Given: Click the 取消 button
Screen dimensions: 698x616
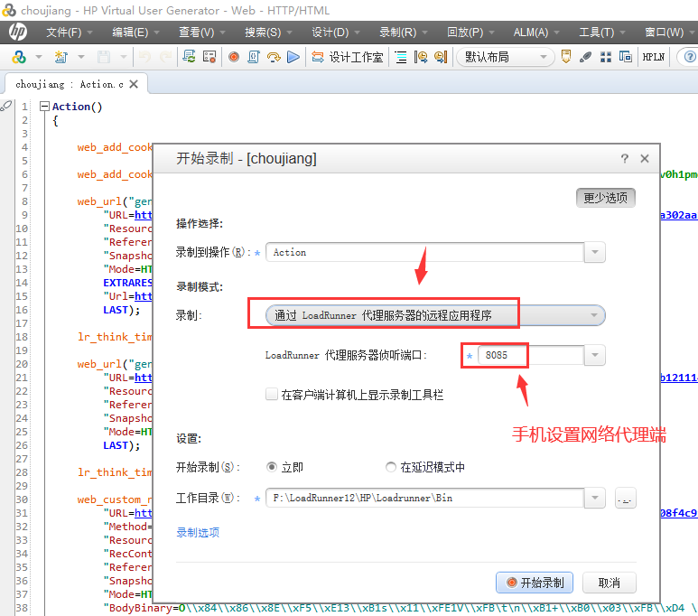Looking at the screenshot, I should click(609, 583).
